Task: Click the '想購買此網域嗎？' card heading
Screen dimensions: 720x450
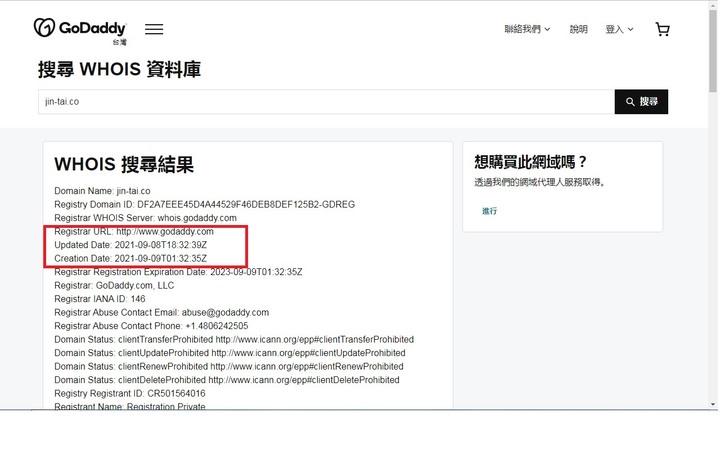Action: click(x=530, y=162)
